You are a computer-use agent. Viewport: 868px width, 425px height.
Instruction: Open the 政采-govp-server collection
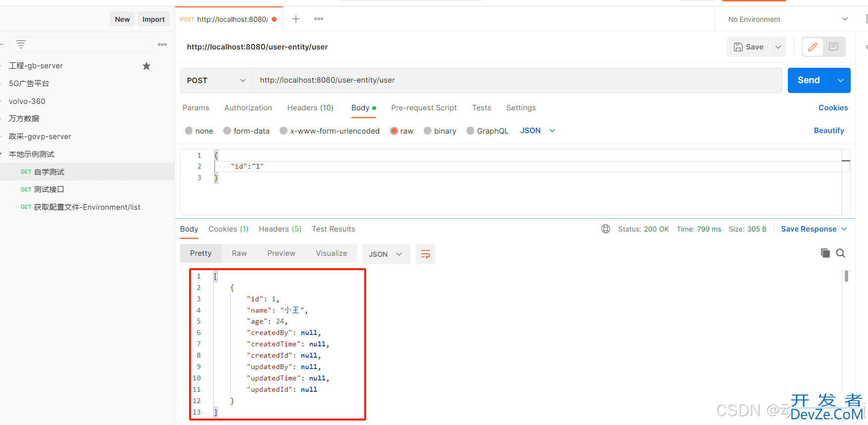(x=40, y=137)
